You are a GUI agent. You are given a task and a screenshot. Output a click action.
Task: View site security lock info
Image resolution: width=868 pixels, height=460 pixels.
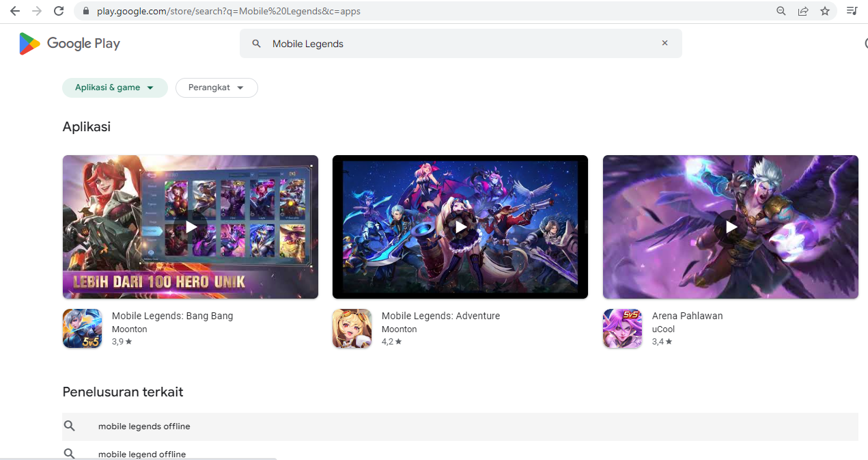(86, 12)
